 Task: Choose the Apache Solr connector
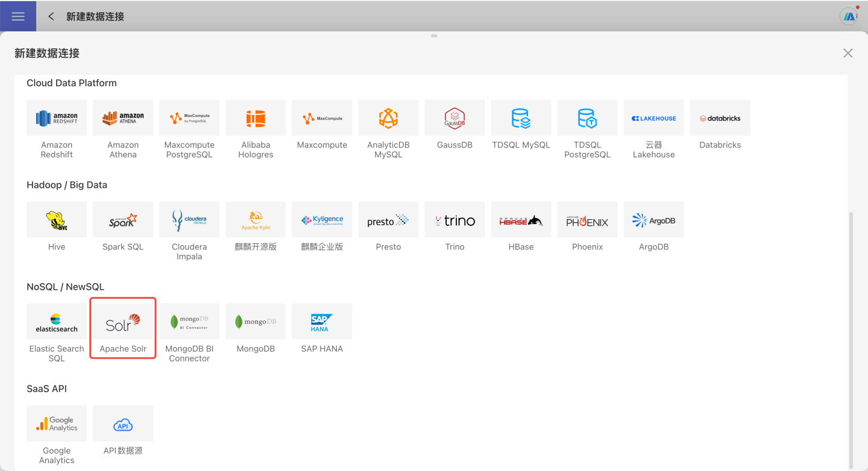point(123,322)
